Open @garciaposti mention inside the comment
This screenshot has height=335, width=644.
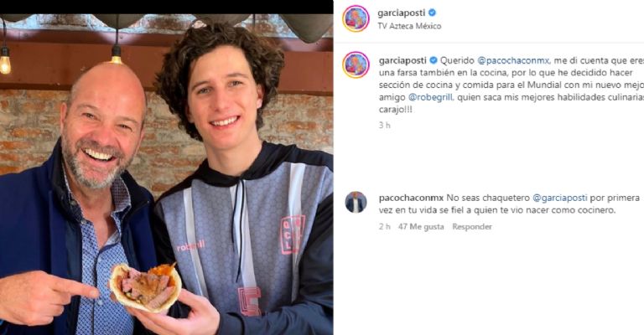coord(560,198)
